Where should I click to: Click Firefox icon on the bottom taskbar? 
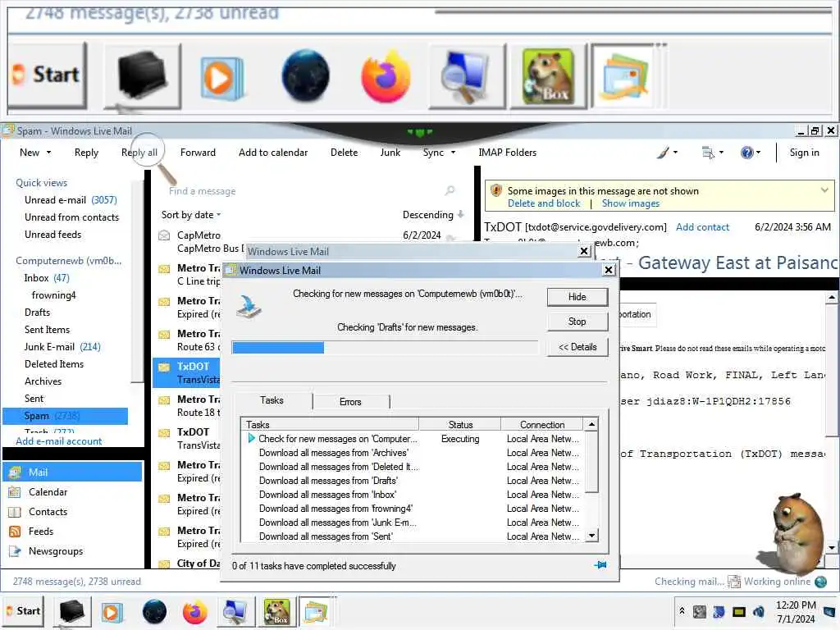coord(194,612)
